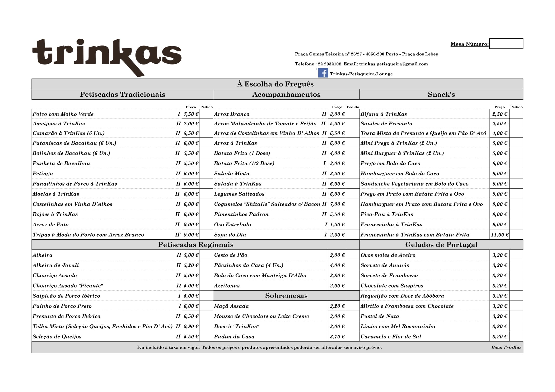Click the telephone number 22 2032108
The height and width of the screenshot is (392, 555).
[x=330, y=64]
